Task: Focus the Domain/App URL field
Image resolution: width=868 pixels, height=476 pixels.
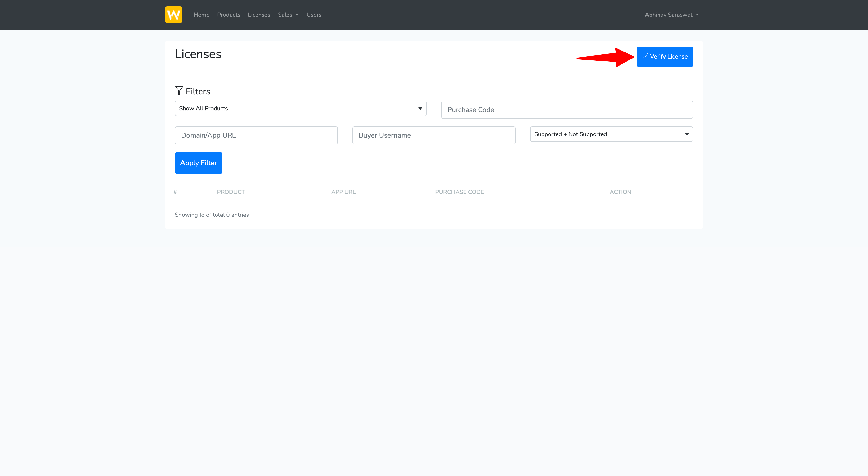Action: pos(256,135)
